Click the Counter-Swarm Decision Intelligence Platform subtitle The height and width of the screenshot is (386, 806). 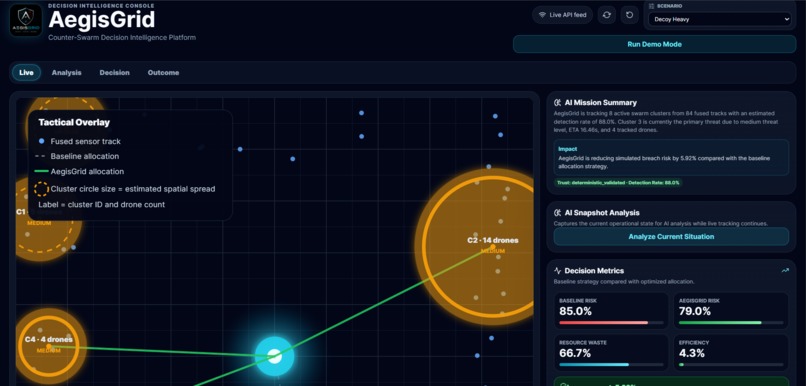coord(122,38)
